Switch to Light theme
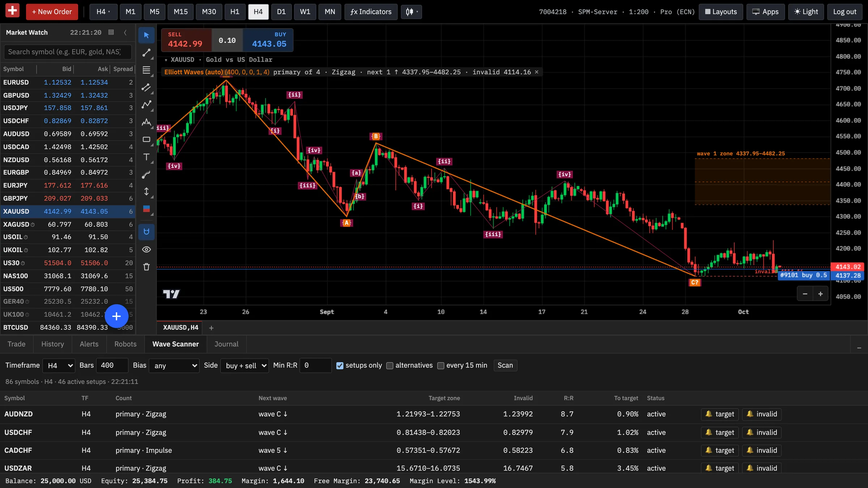The height and width of the screenshot is (488, 868). pyautogui.click(x=806, y=12)
